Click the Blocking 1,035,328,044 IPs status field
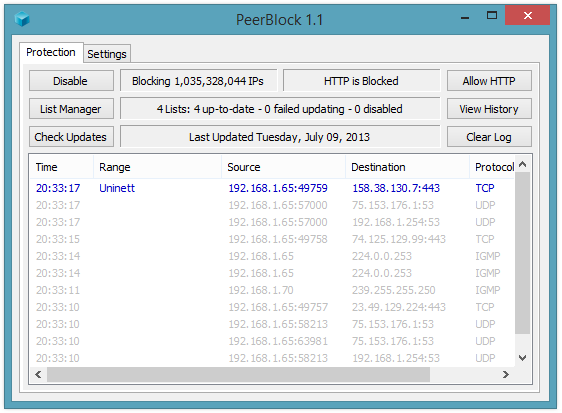Image resolution: width=562 pixels, height=413 pixels. point(198,81)
